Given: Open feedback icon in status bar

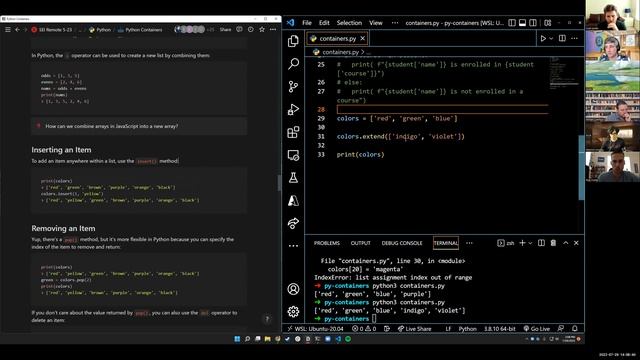Looking at the screenshot, I should (561, 329).
